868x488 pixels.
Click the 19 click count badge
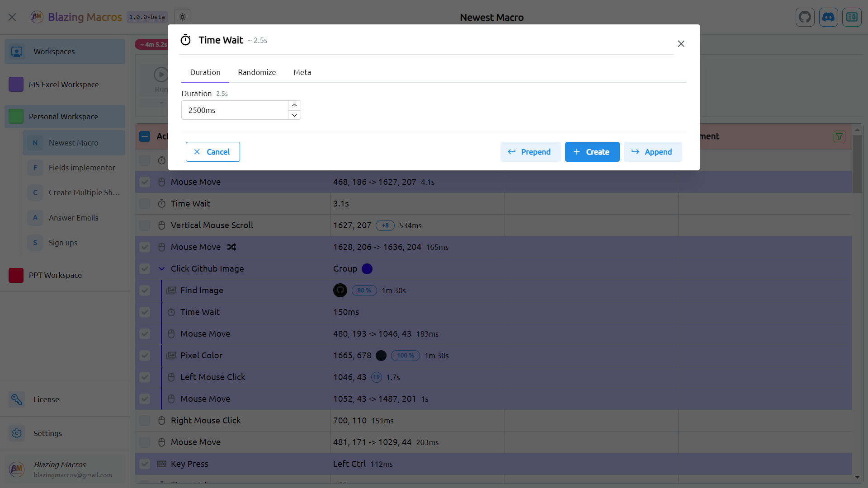pos(376,377)
